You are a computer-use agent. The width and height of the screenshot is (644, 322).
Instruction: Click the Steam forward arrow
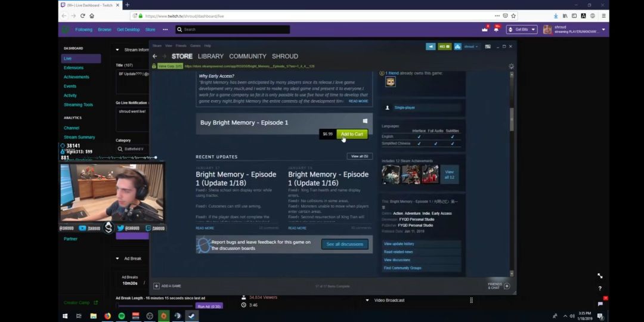click(165, 56)
